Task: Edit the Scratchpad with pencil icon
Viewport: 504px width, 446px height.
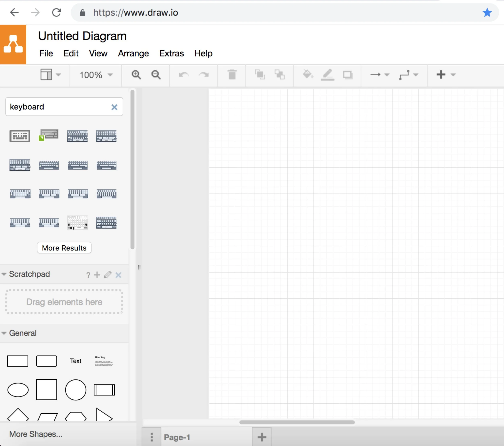Action: coord(108,275)
